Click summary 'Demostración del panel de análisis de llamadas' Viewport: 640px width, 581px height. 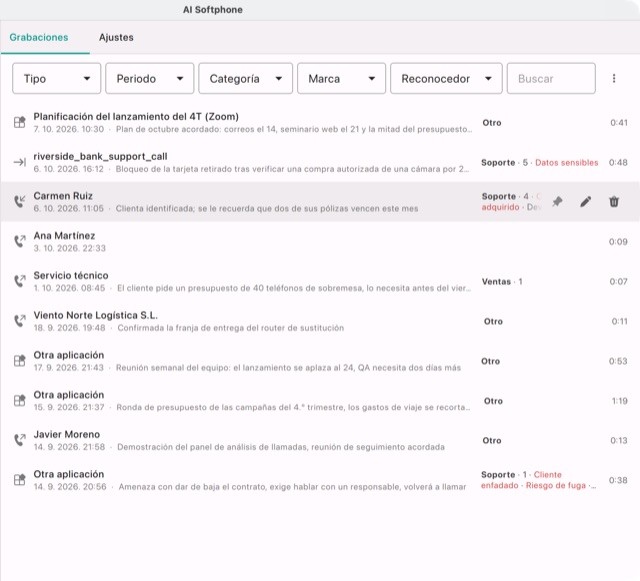click(281, 447)
